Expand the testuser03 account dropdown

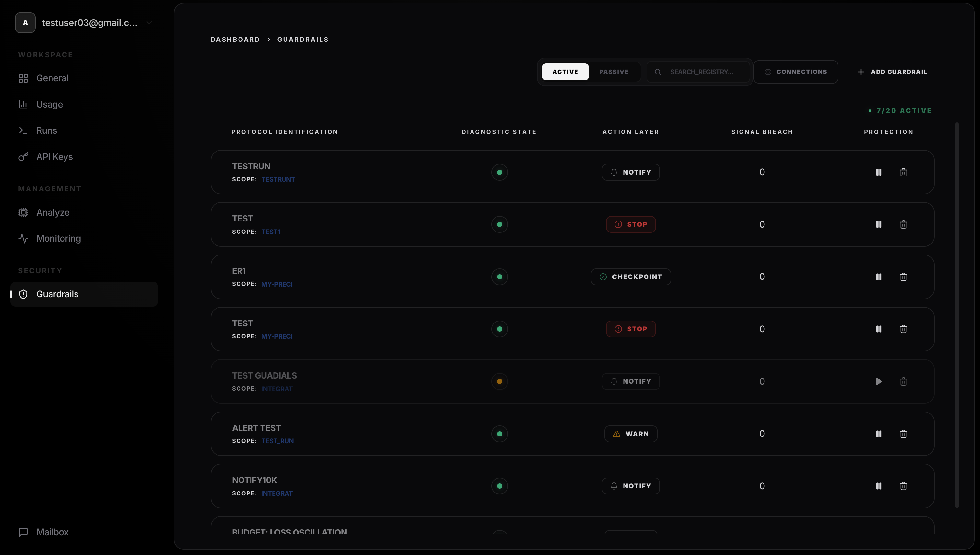tap(149, 23)
